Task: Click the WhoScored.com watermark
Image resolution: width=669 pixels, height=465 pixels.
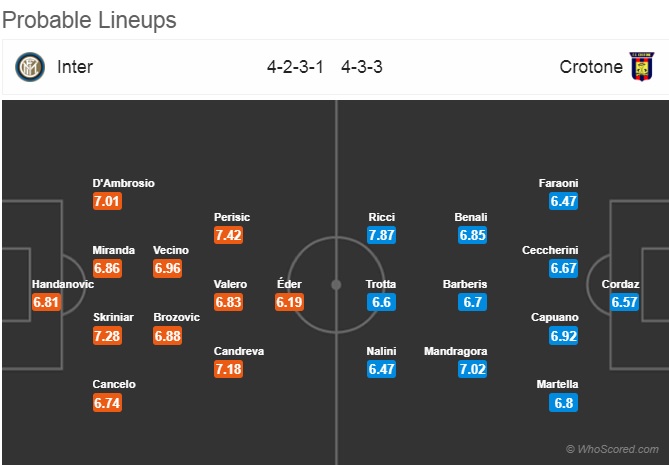Action: (612, 449)
